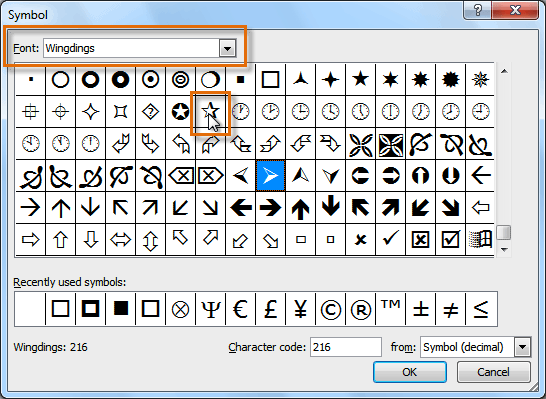The height and width of the screenshot is (399, 546).
Task: Open the Font dropdown list
Action: (x=227, y=48)
